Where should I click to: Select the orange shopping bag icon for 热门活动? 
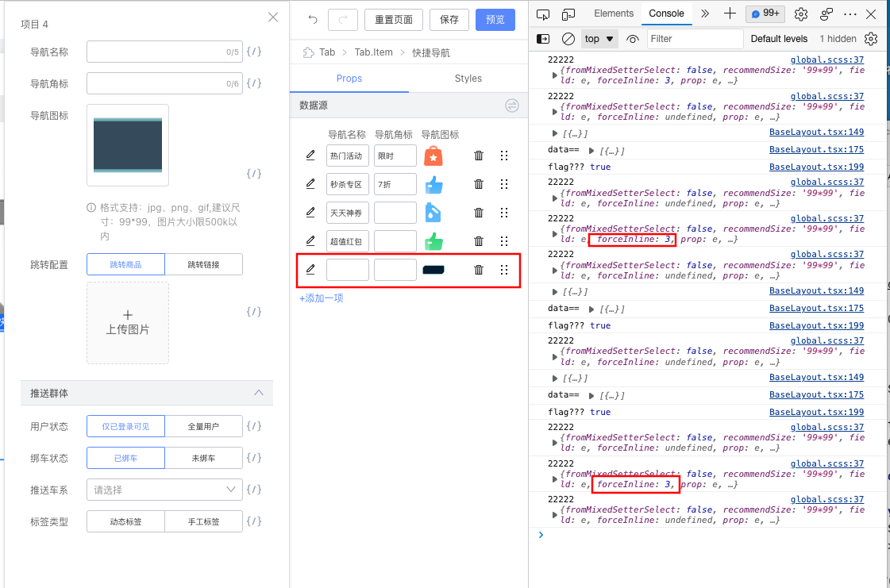[433, 155]
